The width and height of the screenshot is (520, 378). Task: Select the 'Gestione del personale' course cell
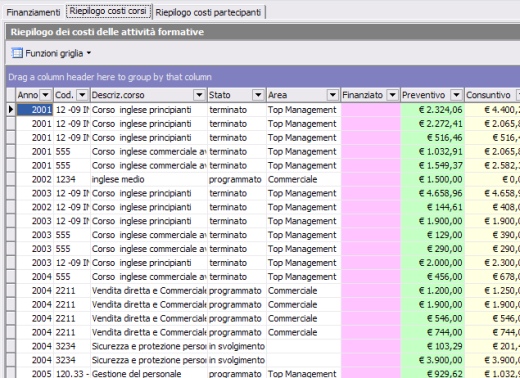pos(149,373)
